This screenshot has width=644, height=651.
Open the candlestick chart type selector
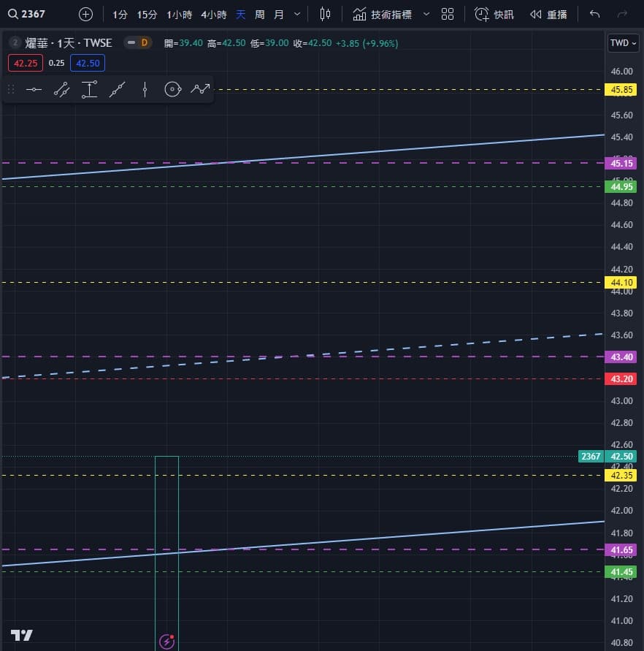point(326,14)
